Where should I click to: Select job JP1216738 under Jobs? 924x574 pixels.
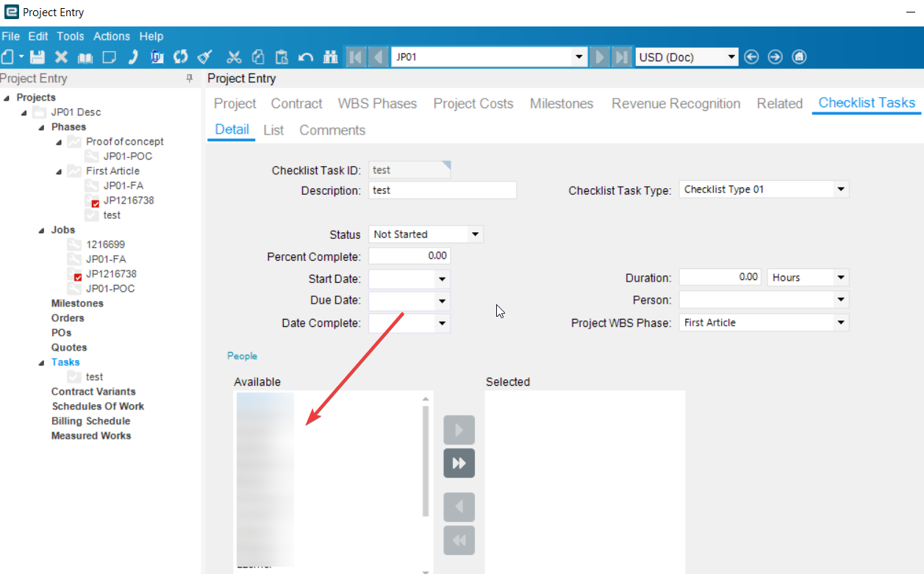point(111,273)
